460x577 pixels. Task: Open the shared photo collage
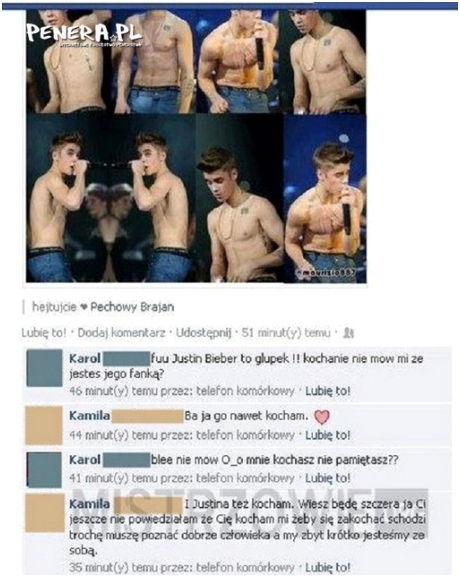coord(196,146)
